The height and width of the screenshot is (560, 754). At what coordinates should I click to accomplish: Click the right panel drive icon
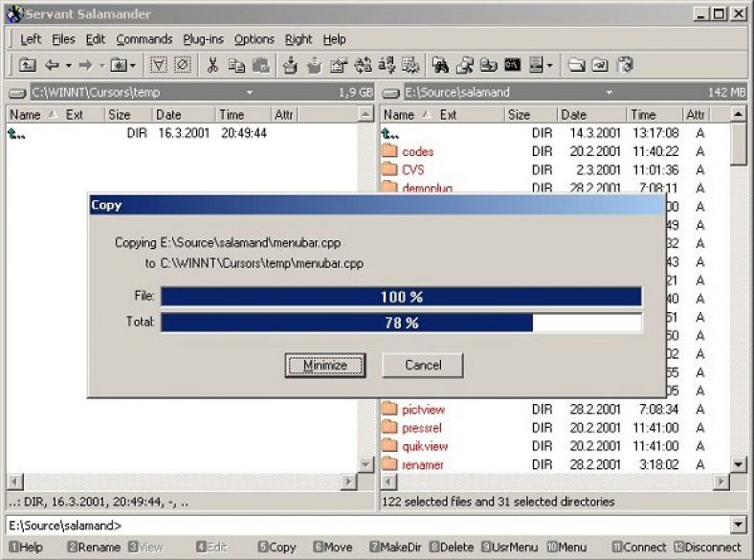390,93
